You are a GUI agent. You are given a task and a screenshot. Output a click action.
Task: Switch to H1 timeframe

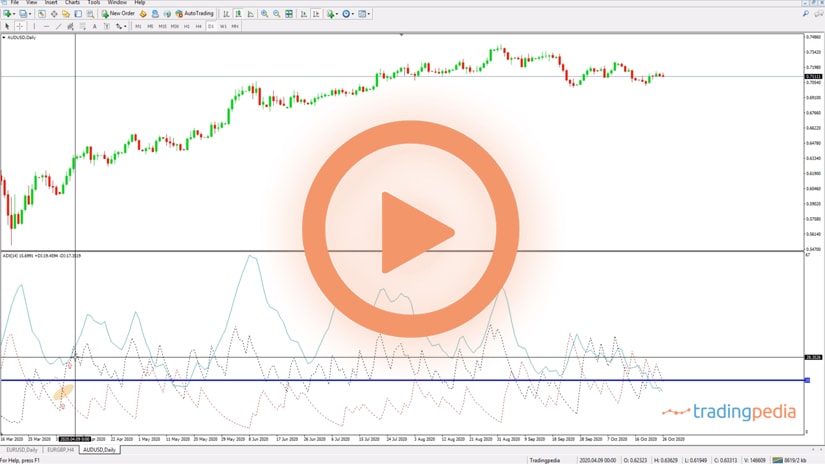click(187, 26)
